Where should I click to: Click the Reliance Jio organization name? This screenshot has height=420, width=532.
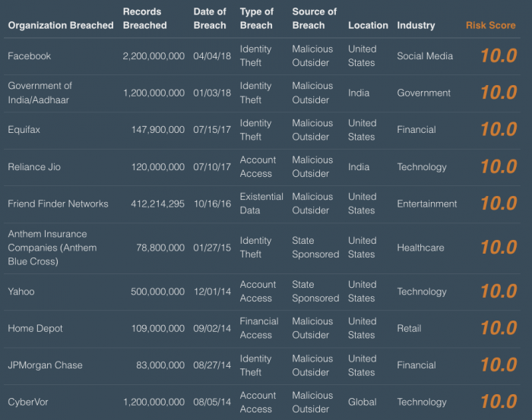[33, 166]
